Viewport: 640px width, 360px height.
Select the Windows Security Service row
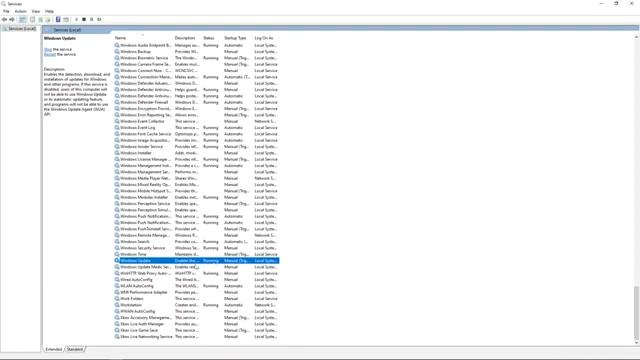197,248
